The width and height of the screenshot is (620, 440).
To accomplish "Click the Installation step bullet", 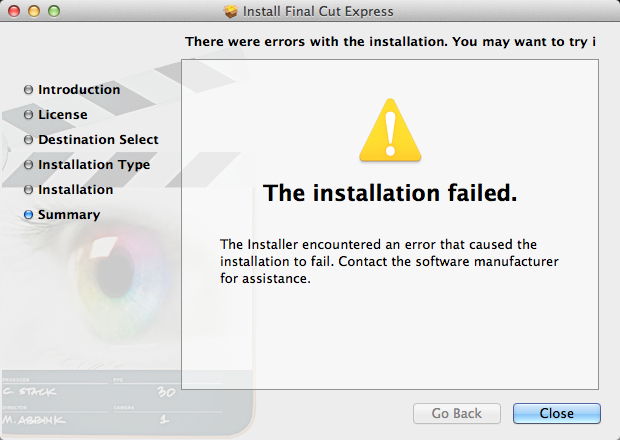I will click(x=28, y=190).
